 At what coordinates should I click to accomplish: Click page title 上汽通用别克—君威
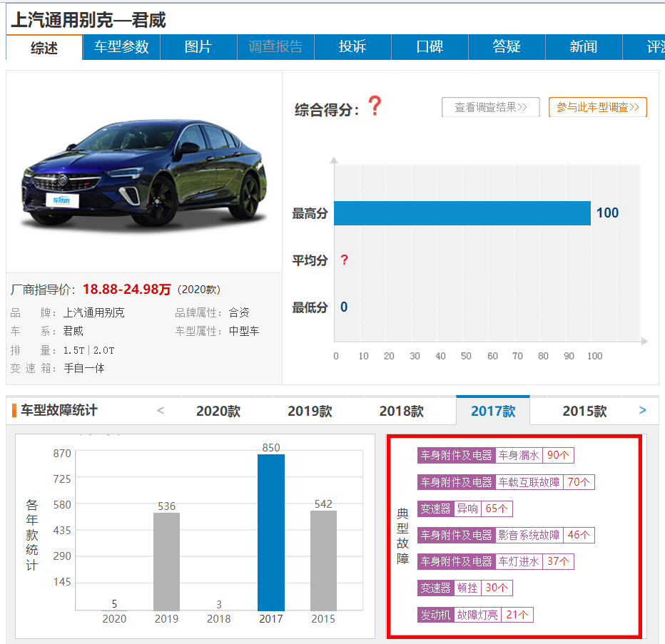coord(88,21)
